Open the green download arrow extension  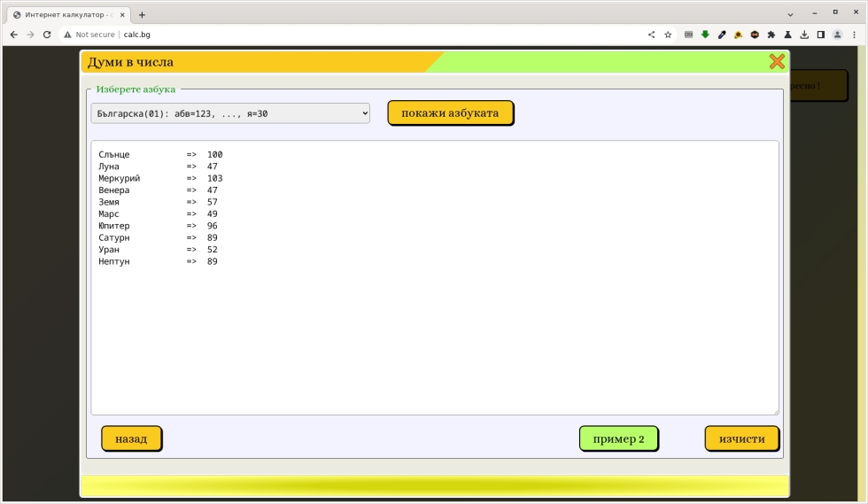[705, 35]
